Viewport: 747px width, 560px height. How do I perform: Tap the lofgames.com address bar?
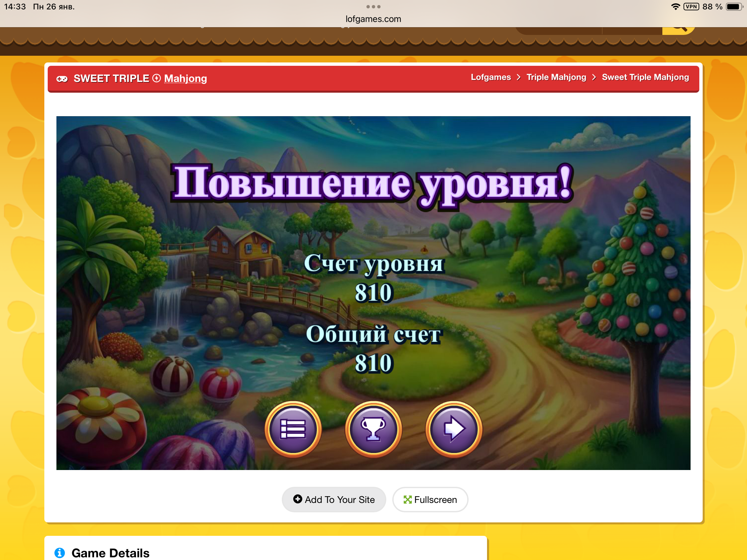tap(373, 19)
